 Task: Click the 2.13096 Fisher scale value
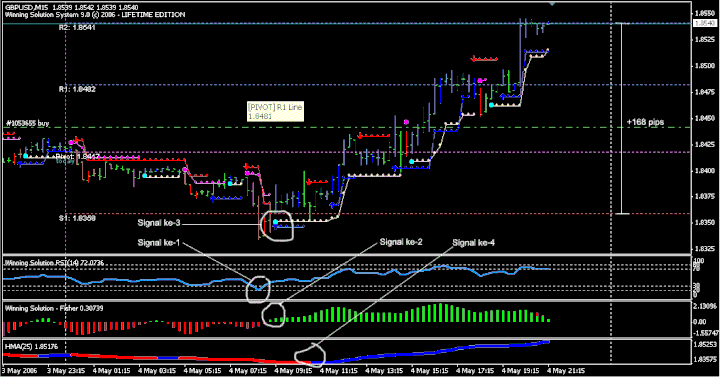705,306
